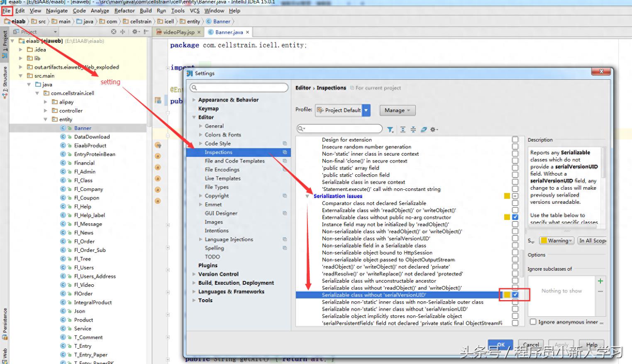The image size is (632, 364).
Task: Open the 'In All Scopes' dropdown
Action: pos(592,240)
